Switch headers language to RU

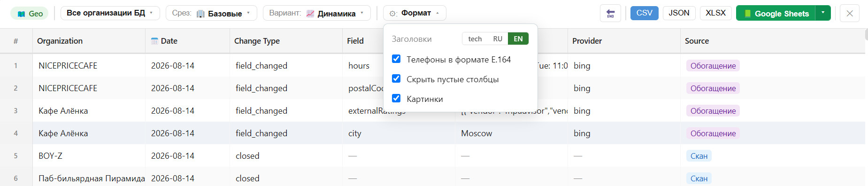(x=498, y=39)
